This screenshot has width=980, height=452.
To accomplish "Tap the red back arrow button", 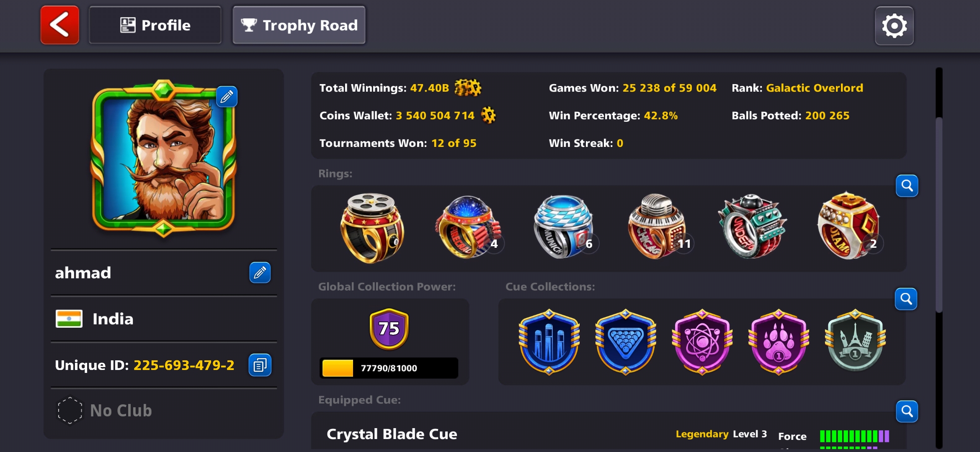I will click(59, 25).
